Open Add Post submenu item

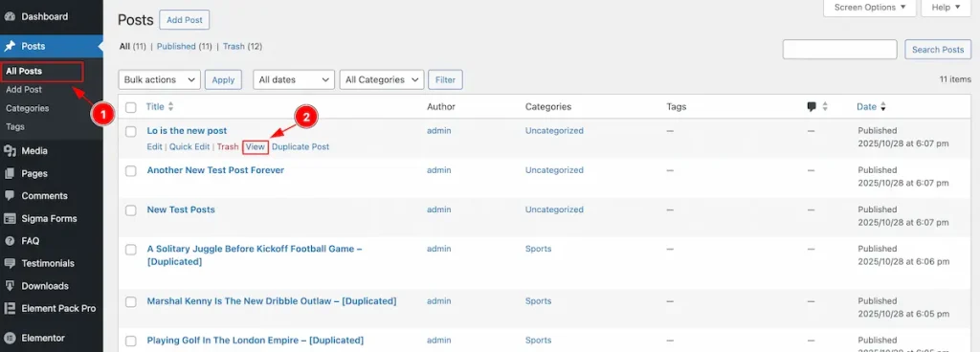click(x=24, y=90)
